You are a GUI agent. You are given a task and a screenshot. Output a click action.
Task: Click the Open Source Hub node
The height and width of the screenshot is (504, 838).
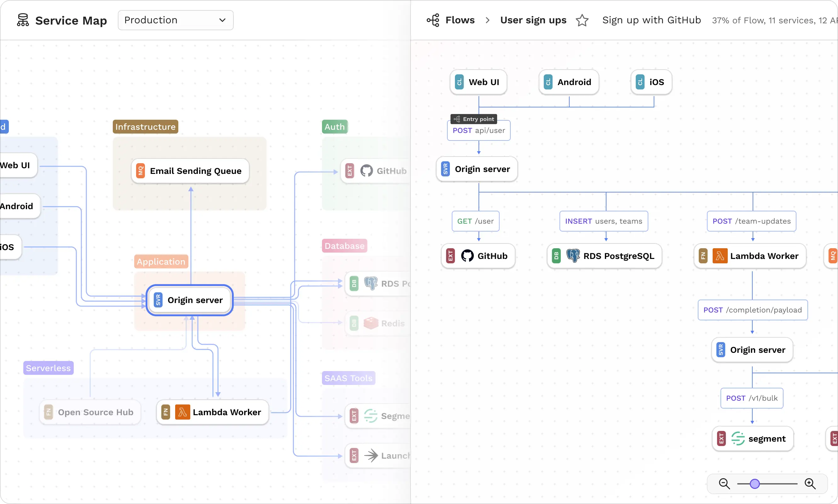[90, 412]
